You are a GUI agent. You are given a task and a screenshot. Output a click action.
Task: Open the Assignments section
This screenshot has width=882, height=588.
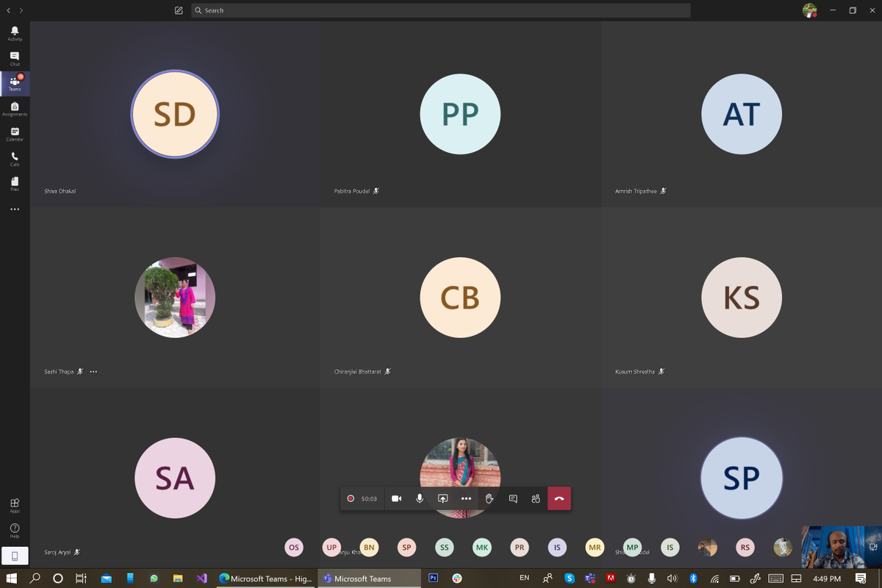(15, 109)
